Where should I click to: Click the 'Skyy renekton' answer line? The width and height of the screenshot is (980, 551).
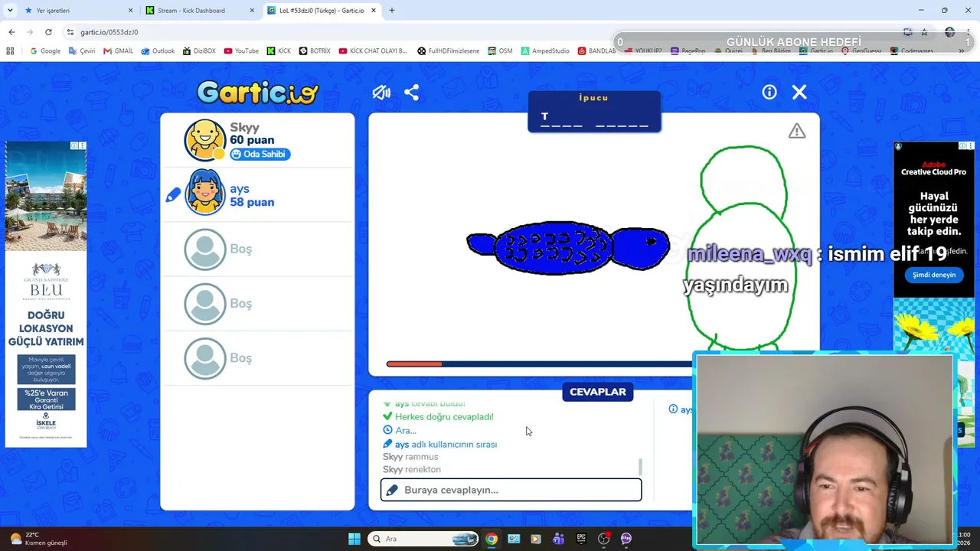coord(412,470)
